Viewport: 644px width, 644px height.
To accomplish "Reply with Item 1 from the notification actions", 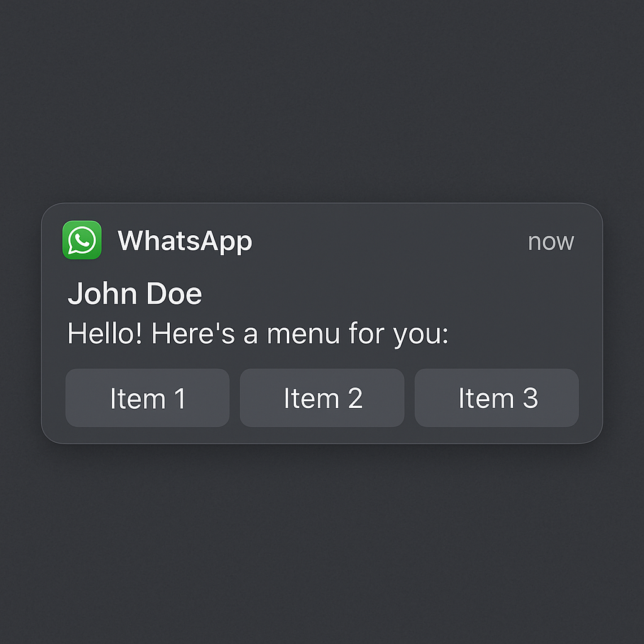I will (147, 397).
